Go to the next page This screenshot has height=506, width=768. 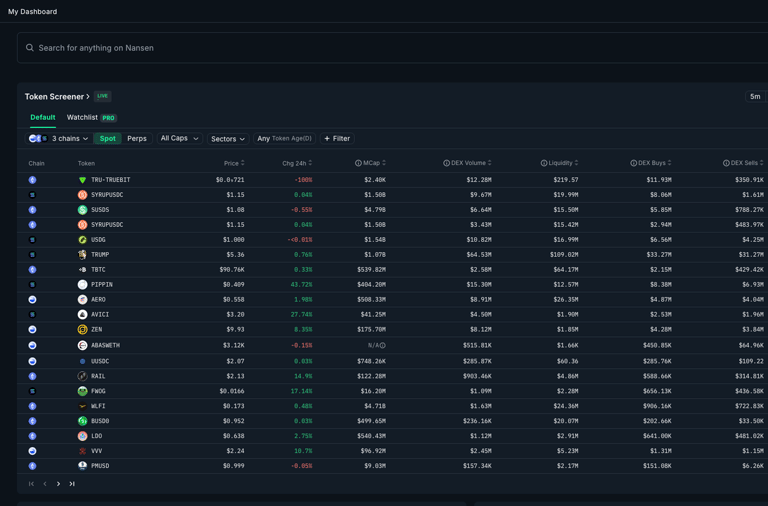point(58,484)
